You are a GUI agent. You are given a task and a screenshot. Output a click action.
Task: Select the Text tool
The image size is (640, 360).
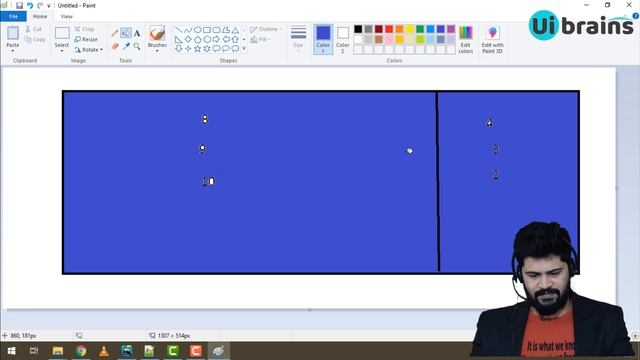(x=137, y=33)
